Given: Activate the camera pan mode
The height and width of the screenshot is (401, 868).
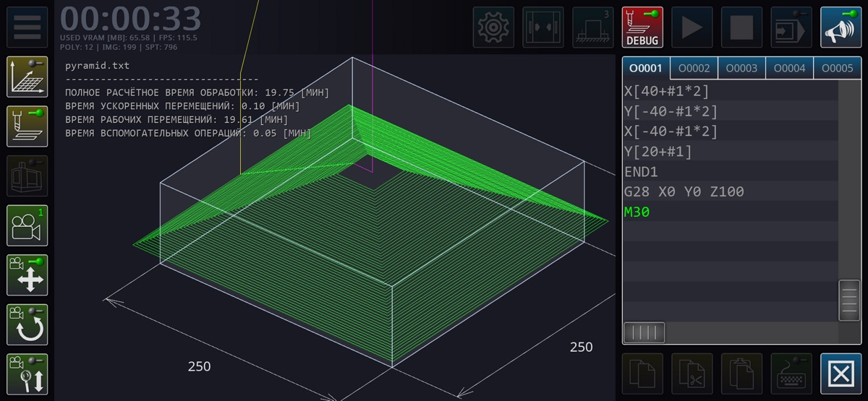Looking at the screenshot, I should click(27, 275).
